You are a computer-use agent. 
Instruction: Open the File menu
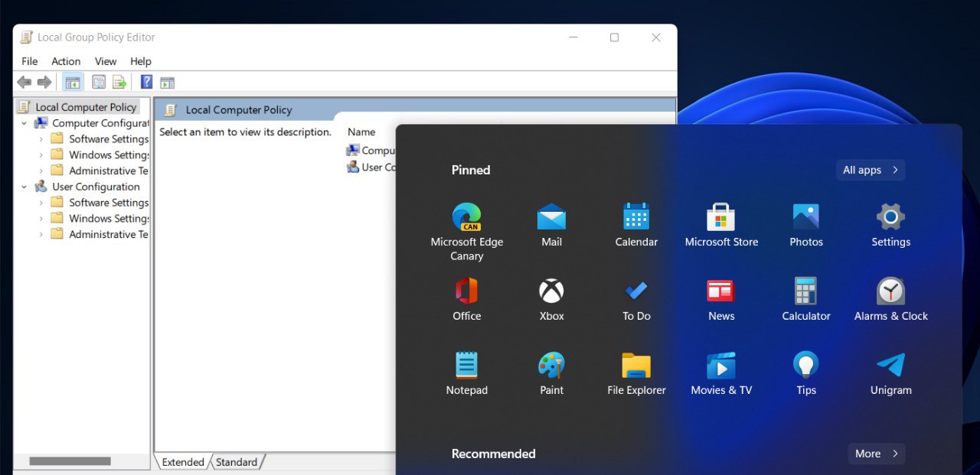30,61
